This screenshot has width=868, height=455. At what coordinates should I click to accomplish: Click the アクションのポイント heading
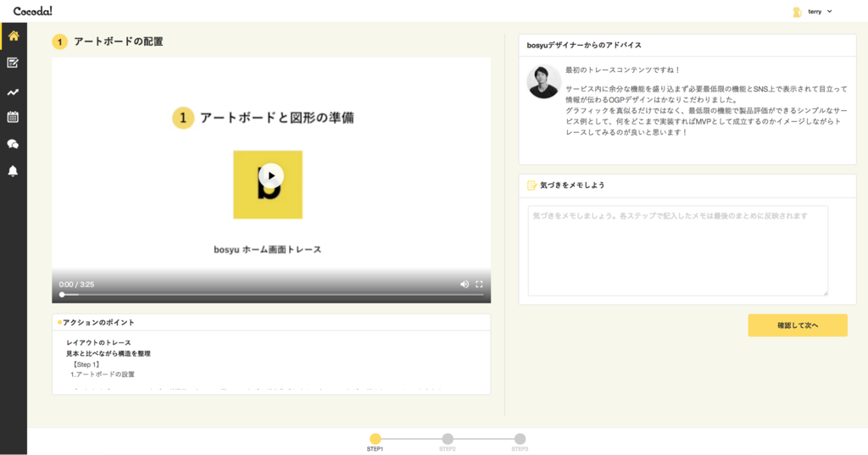coord(98,322)
